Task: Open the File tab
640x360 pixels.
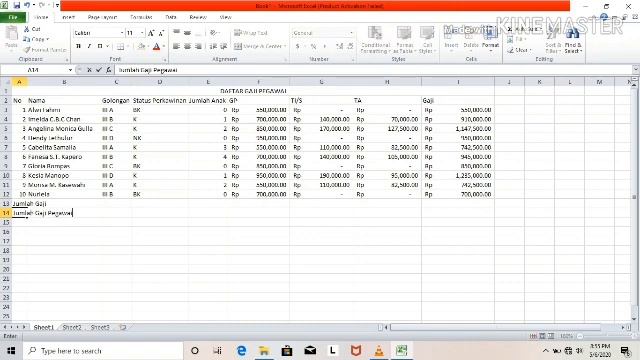Action: click(13, 18)
